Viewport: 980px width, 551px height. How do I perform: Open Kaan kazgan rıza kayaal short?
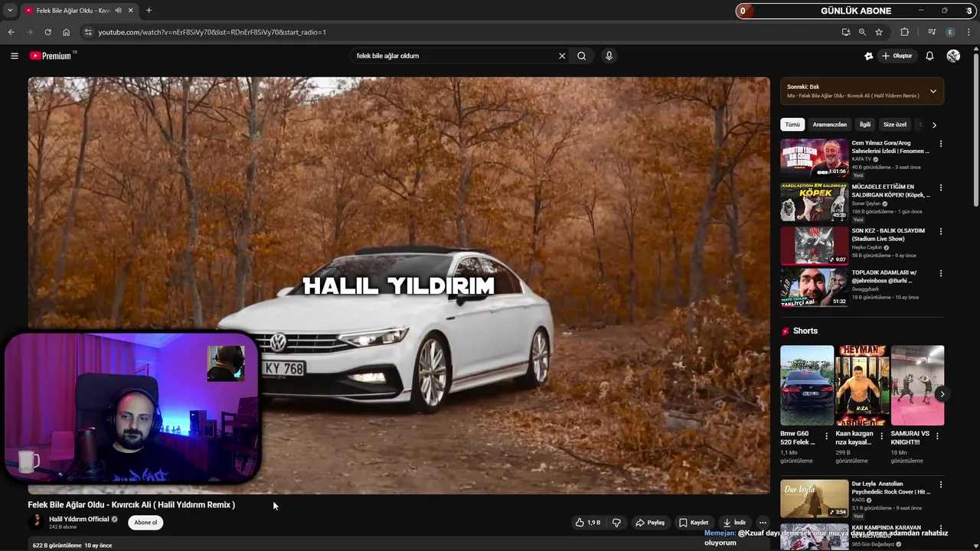point(862,385)
